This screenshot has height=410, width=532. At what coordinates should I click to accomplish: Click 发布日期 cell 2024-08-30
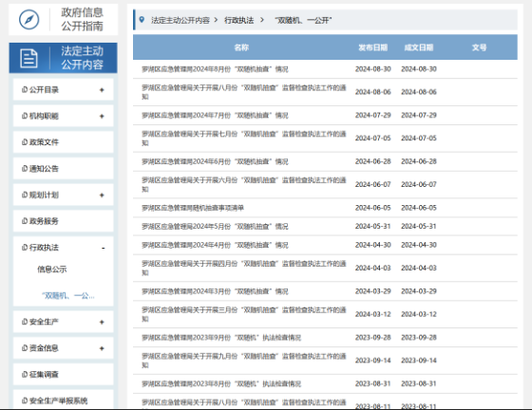tap(372, 69)
